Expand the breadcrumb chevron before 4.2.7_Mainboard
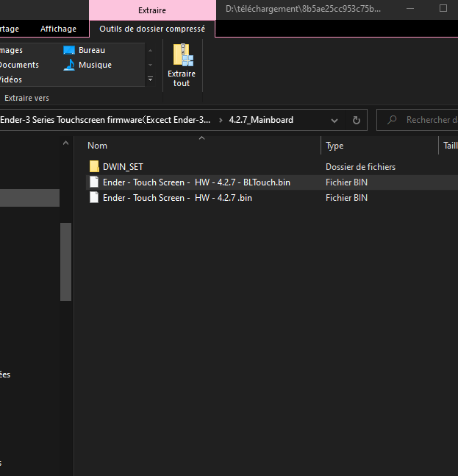The width and height of the screenshot is (458, 476). click(221, 120)
